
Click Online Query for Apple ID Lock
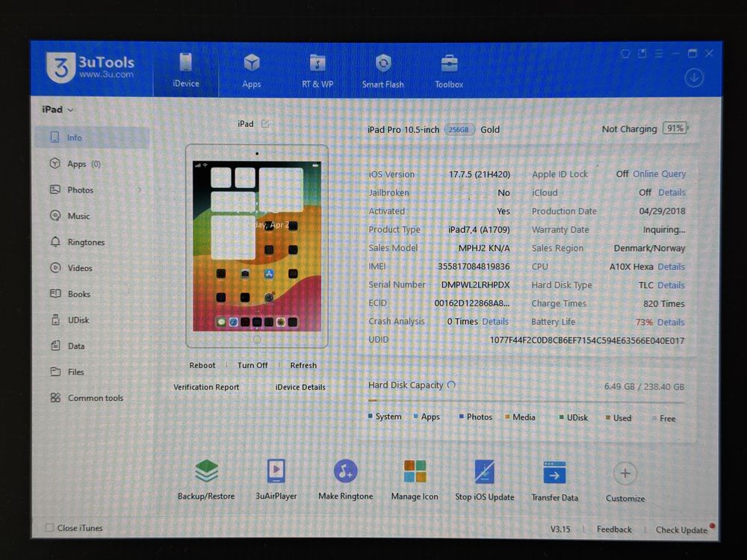point(660,174)
